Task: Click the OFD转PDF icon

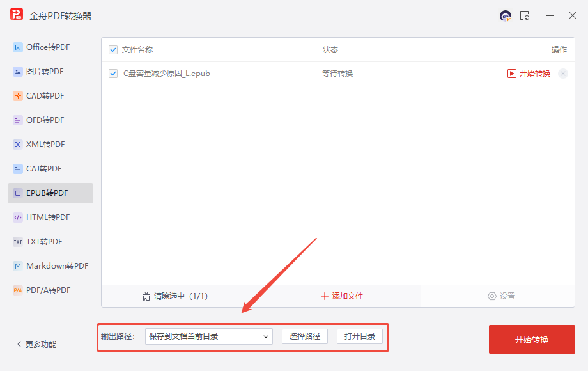Action: [x=18, y=120]
